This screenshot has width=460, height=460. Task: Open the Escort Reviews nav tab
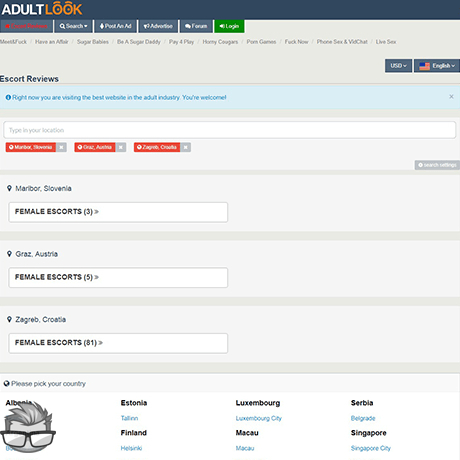click(x=26, y=26)
